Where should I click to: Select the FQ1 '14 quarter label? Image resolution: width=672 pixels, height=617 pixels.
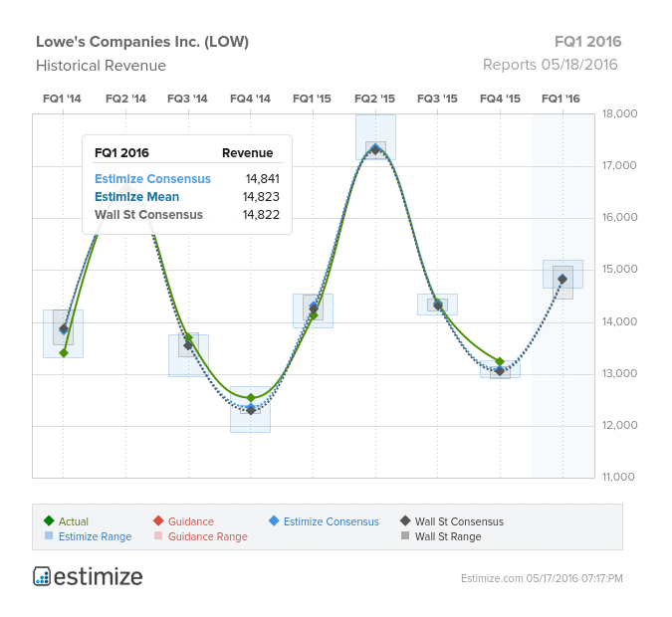pos(62,99)
